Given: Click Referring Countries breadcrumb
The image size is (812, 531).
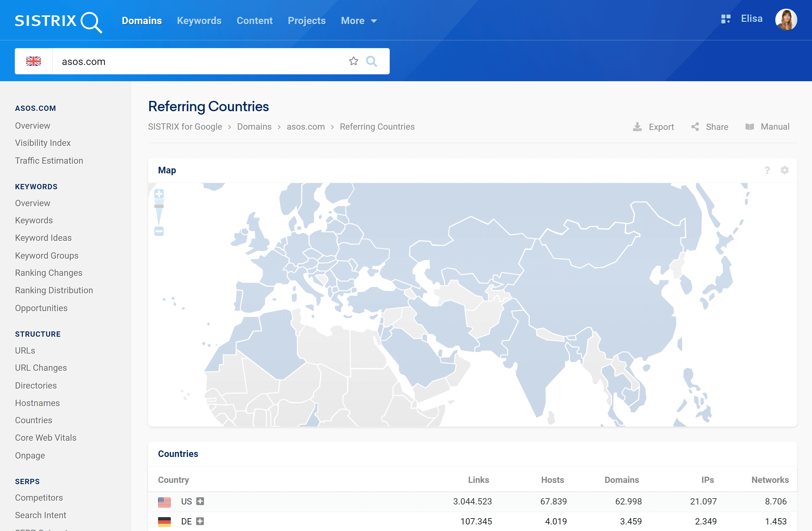Looking at the screenshot, I should click(x=377, y=127).
